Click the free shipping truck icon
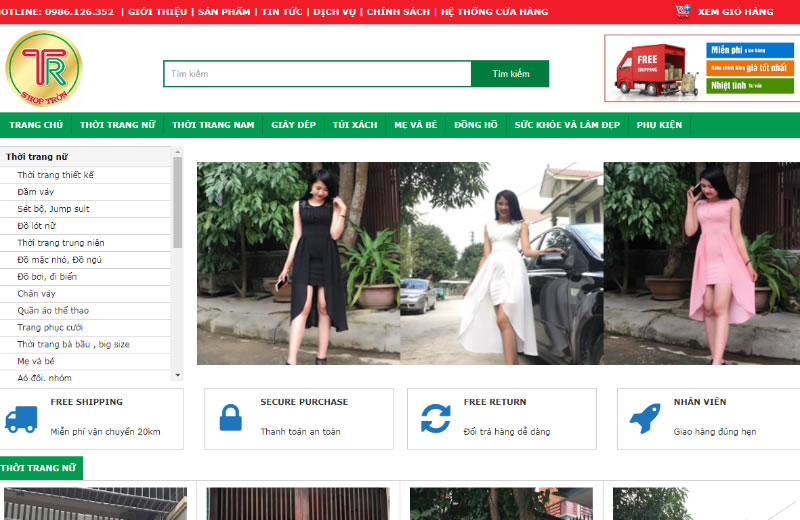This screenshot has height=520, width=800. click(21, 418)
